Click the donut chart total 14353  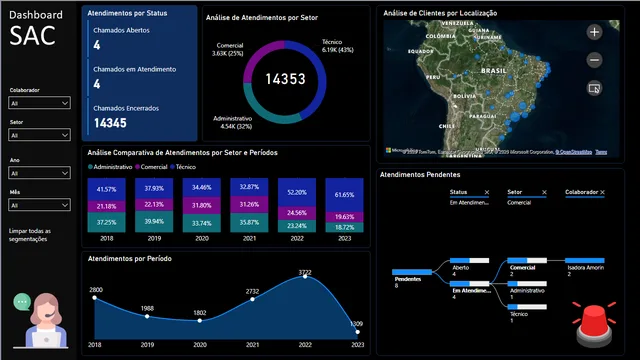tap(285, 79)
